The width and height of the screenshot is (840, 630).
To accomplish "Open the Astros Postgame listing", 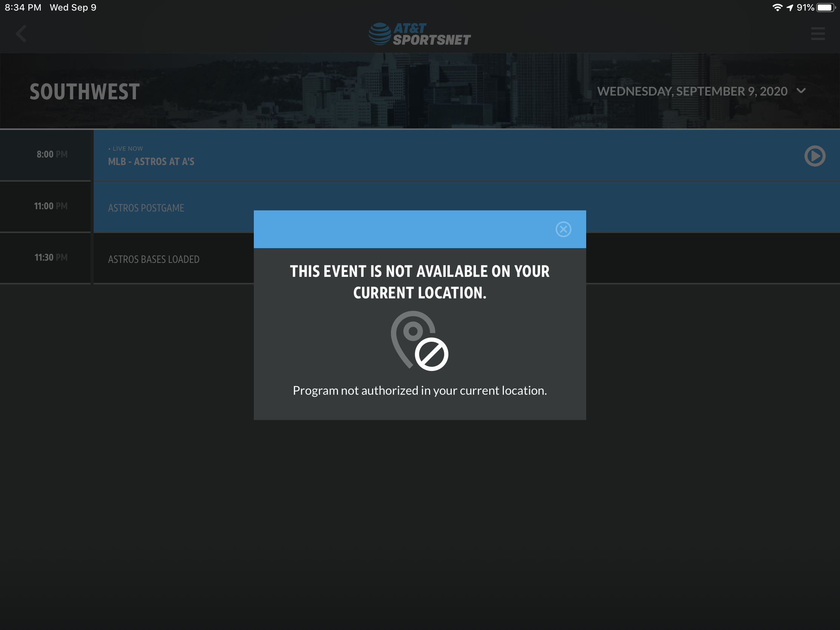I will (146, 208).
